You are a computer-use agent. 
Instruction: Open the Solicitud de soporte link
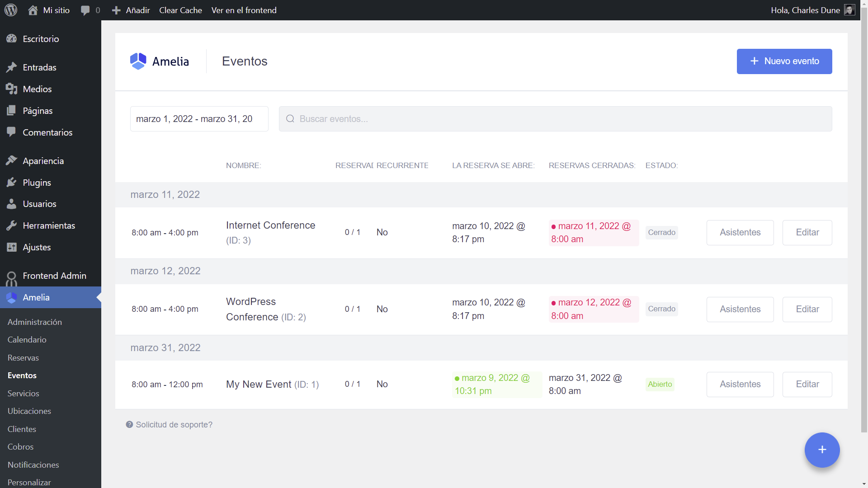pyautogui.click(x=174, y=425)
